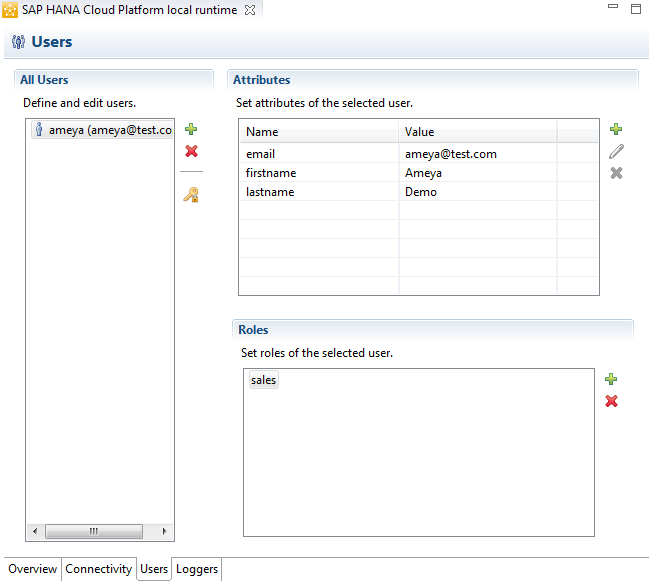The width and height of the screenshot is (653, 583).
Task: Select the Users bottom tab
Action: pyautogui.click(x=154, y=569)
